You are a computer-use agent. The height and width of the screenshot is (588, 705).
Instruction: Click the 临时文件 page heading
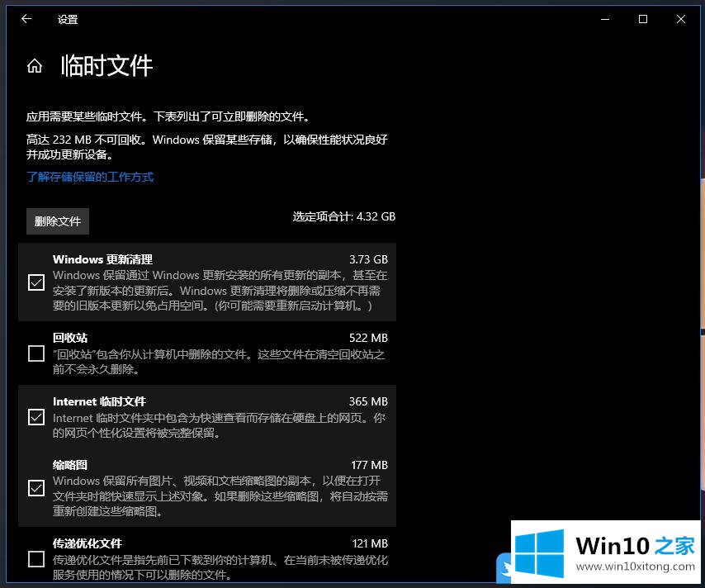click(107, 66)
